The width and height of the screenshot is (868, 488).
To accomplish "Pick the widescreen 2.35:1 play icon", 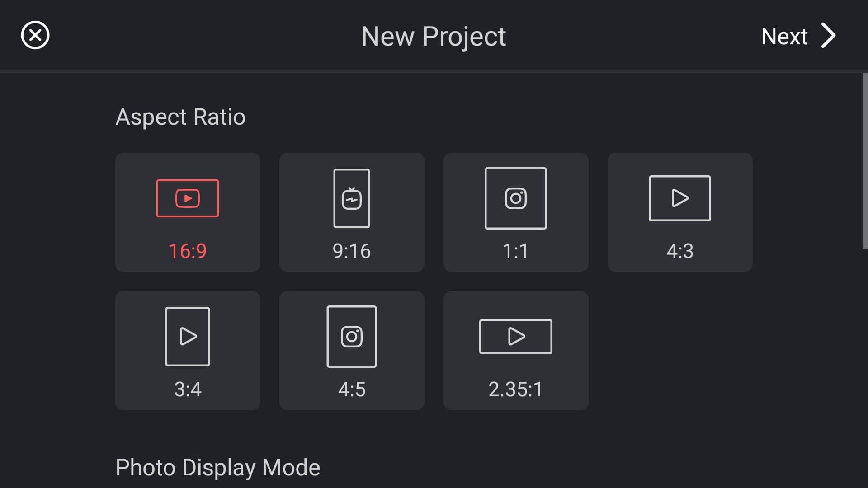I will pos(516,337).
